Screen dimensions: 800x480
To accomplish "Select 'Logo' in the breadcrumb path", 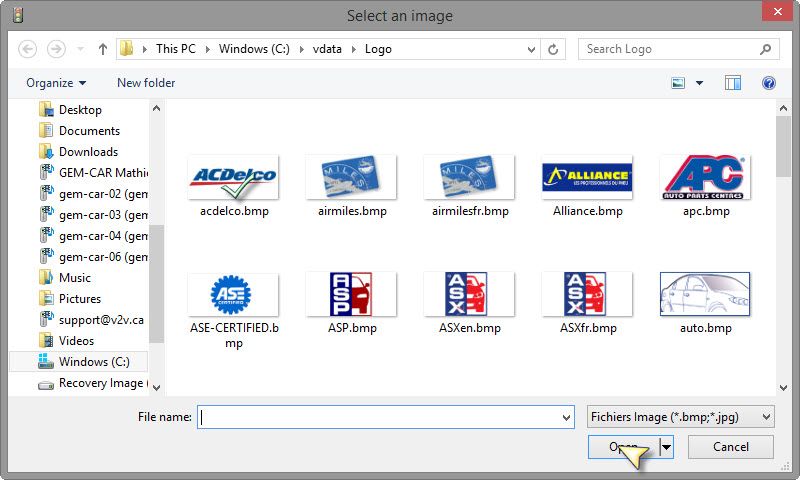I will click(x=378, y=49).
